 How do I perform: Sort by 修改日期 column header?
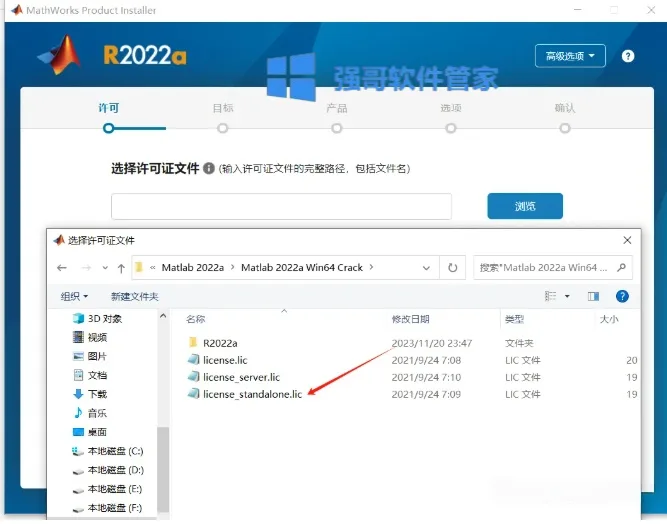(410, 319)
